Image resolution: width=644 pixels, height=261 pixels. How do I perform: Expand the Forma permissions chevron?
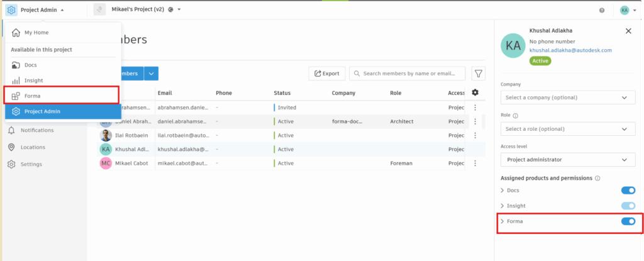[502, 221]
